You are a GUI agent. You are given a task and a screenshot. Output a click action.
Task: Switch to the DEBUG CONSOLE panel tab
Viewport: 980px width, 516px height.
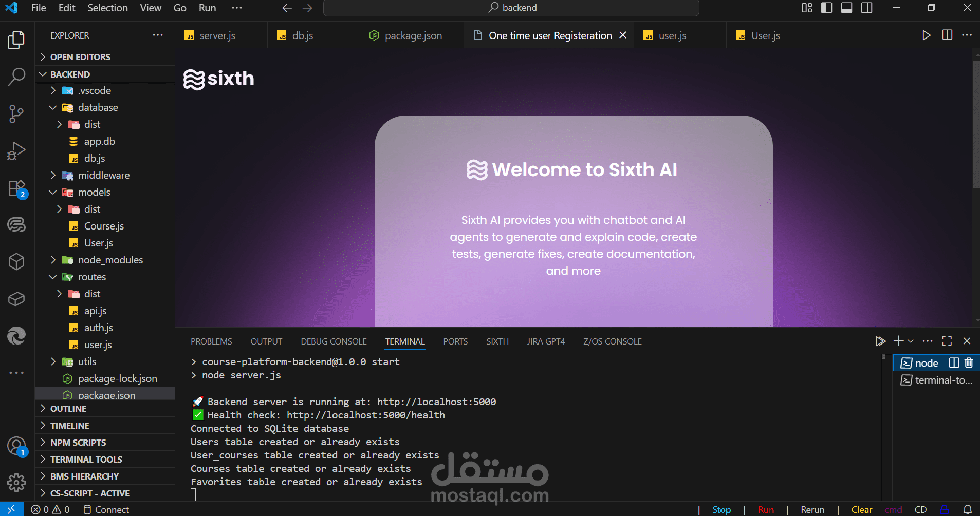pos(334,341)
